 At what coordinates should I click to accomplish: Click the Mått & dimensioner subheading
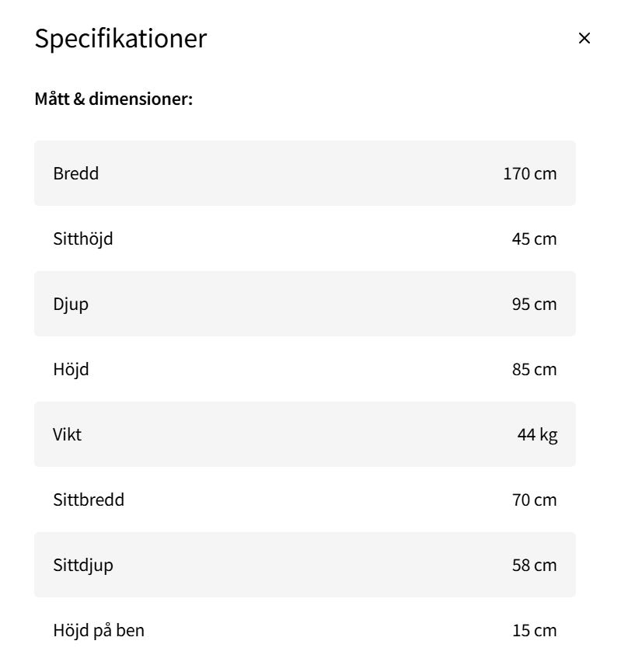pyautogui.click(x=113, y=99)
